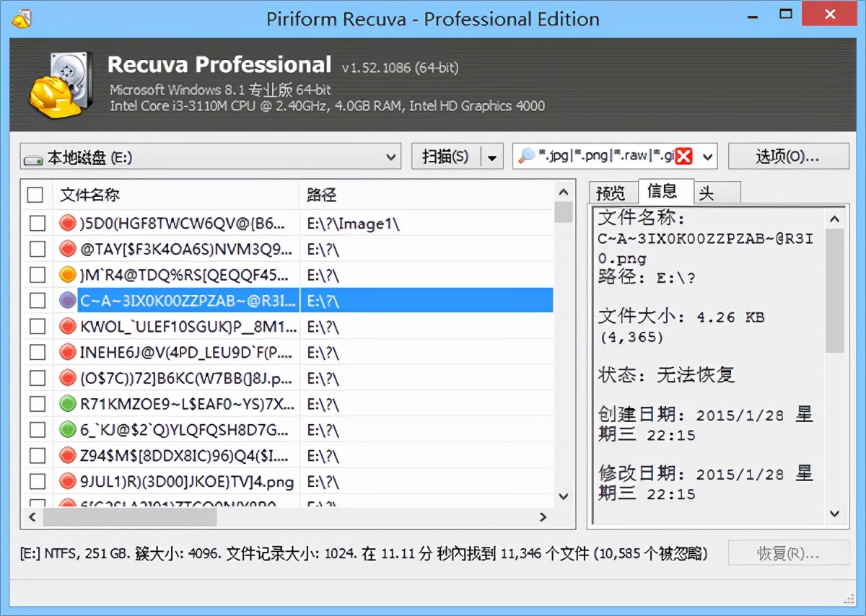866x616 pixels.
Task: Select the file name R71KMZOE9~L$EAF0~YS)7X
Action: coord(187,404)
